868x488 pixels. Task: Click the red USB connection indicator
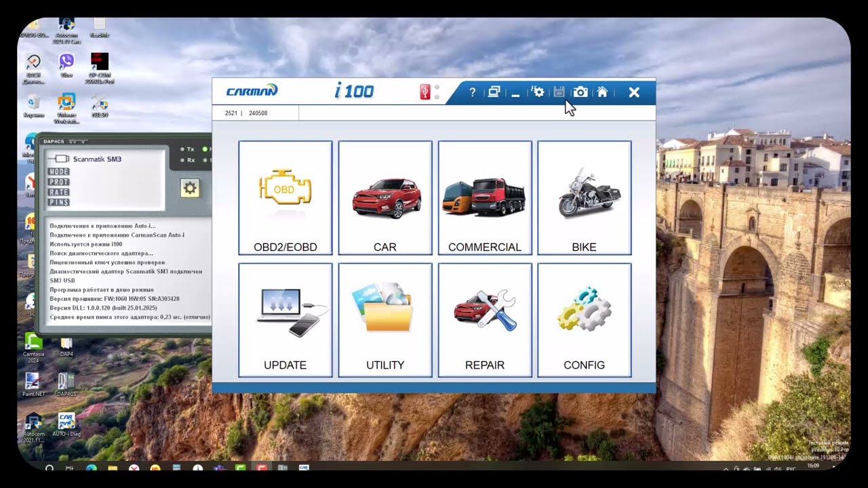425,92
